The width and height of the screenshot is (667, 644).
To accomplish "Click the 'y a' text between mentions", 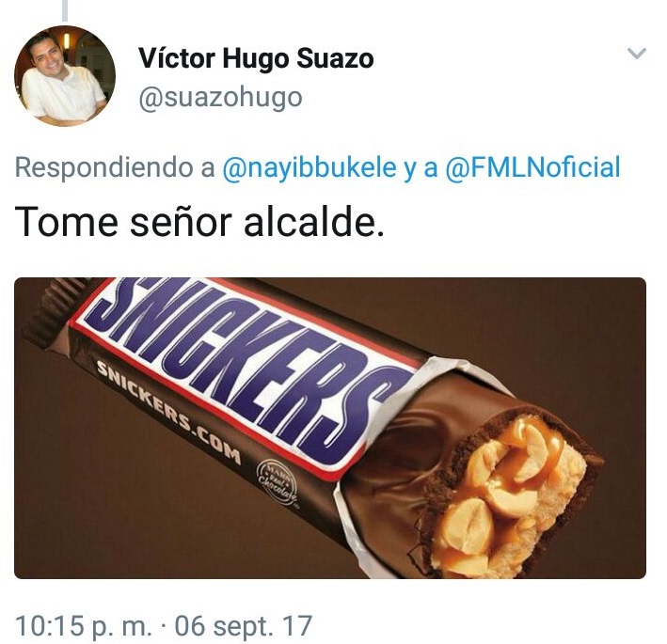I will coord(421,167).
